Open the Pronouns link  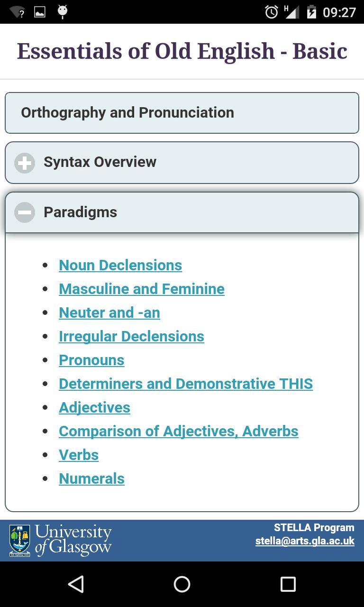[x=91, y=360]
